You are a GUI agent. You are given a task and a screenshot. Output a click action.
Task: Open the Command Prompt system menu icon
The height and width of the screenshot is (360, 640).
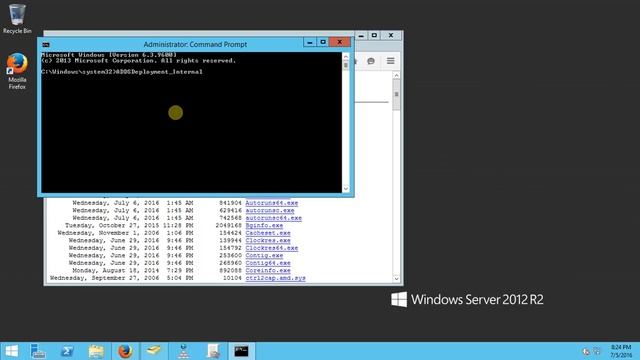(46, 44)
